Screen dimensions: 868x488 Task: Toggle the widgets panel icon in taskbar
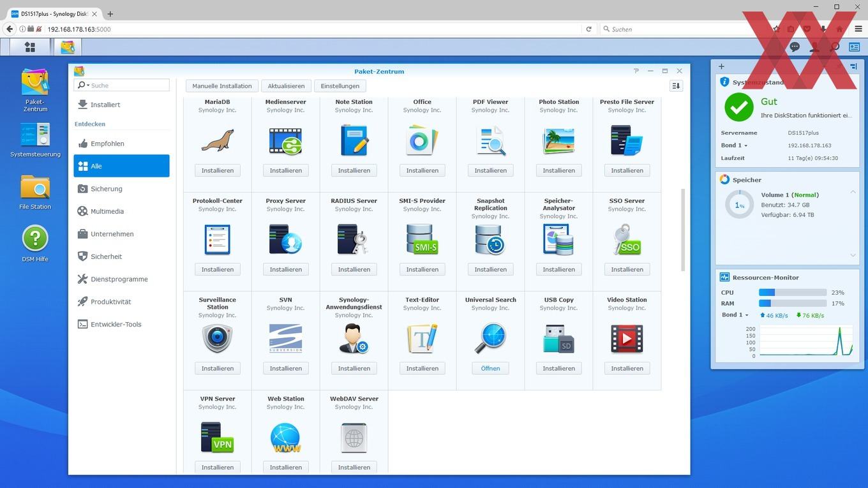coord(854,47)
